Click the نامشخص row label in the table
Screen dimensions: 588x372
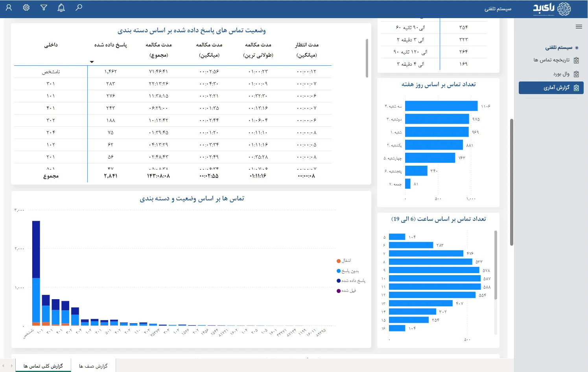tap(51, 72)
